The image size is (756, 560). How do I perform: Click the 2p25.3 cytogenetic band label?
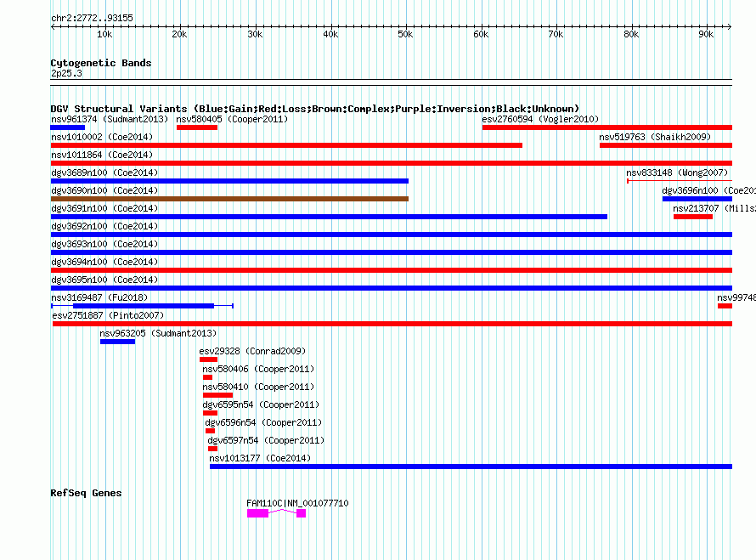(x=66, y=73)
